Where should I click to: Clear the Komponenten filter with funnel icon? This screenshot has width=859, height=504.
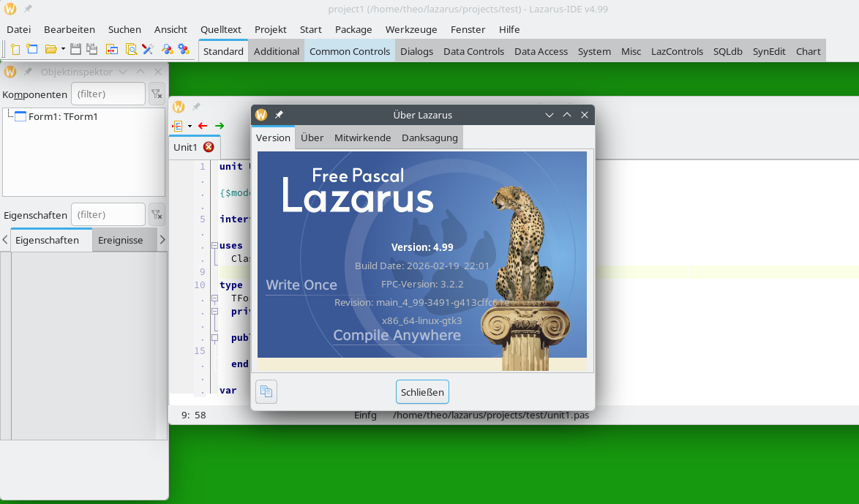(157, 94)
